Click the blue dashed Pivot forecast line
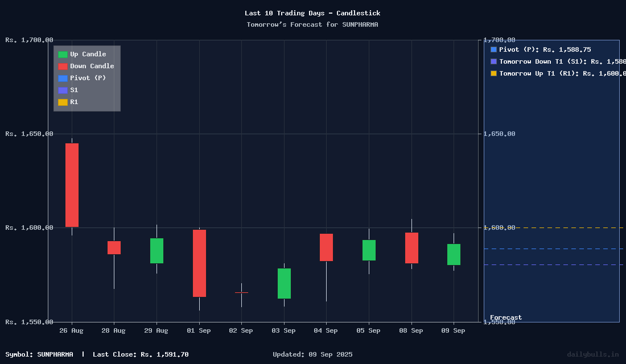This screenshot has width=626, height=364. click(554, 249)
